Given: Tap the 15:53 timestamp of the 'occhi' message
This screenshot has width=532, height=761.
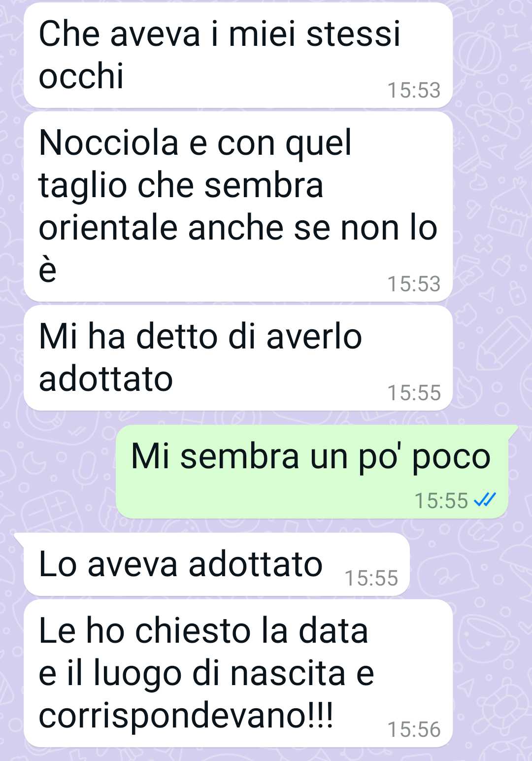Looking at the screenshot, I should tap(414, 90).
